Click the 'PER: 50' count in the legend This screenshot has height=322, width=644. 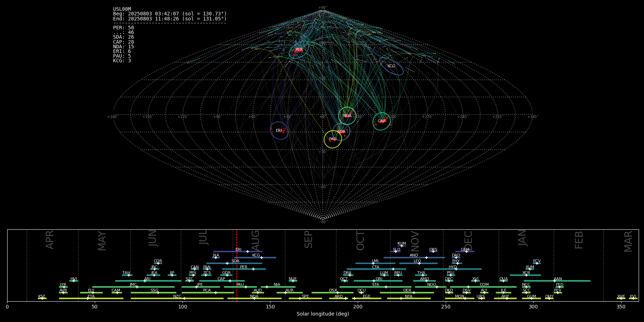(x=123, y=28)
